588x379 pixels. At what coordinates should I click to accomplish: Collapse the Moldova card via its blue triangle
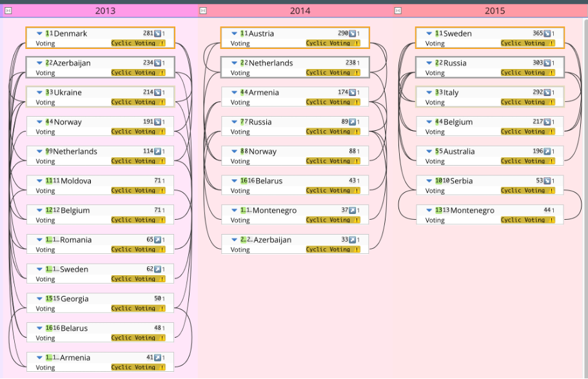tap(39, 180)
